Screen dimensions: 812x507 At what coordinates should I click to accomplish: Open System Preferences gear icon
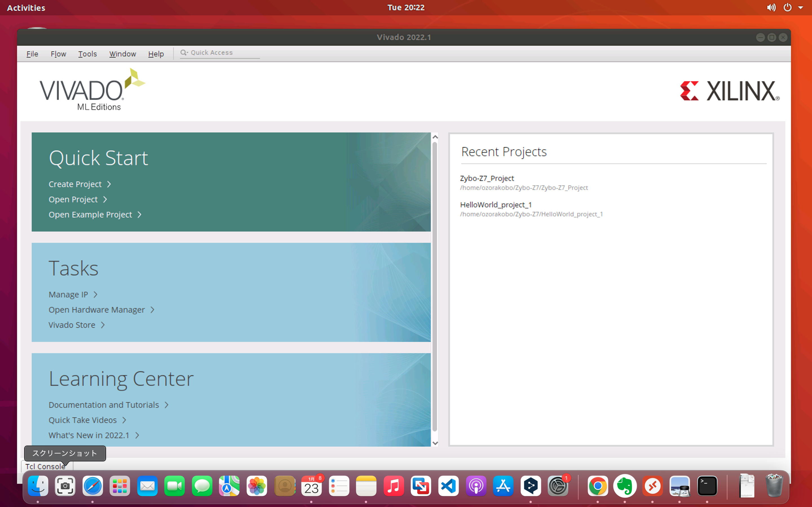558,486
